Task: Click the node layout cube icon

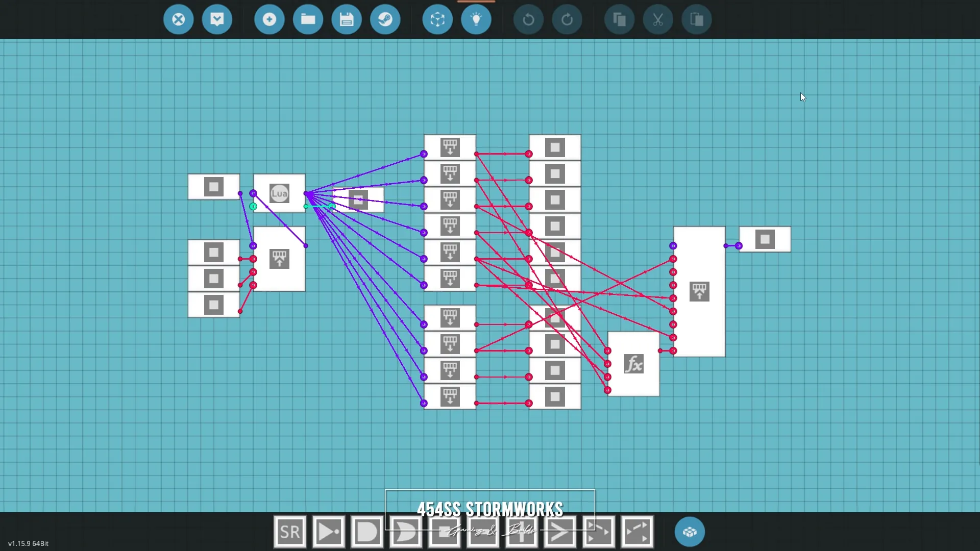Action: tap(437, 19)
